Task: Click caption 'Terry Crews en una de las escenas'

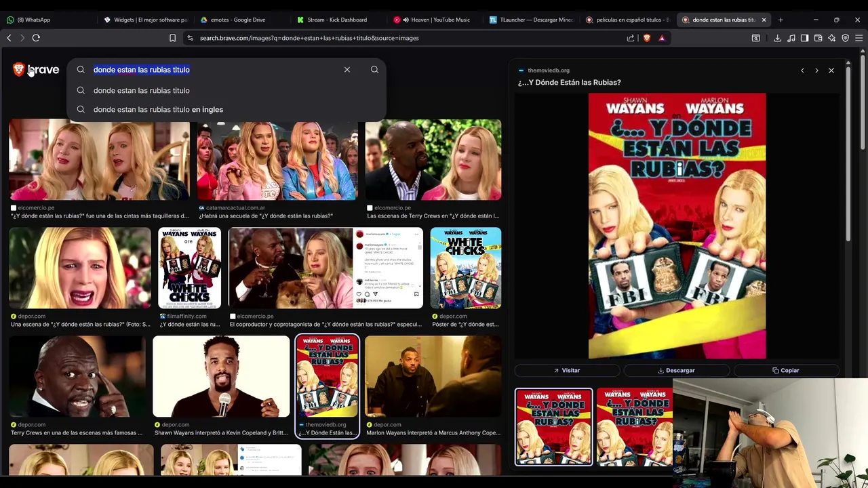Action: [x=77, y=433]
